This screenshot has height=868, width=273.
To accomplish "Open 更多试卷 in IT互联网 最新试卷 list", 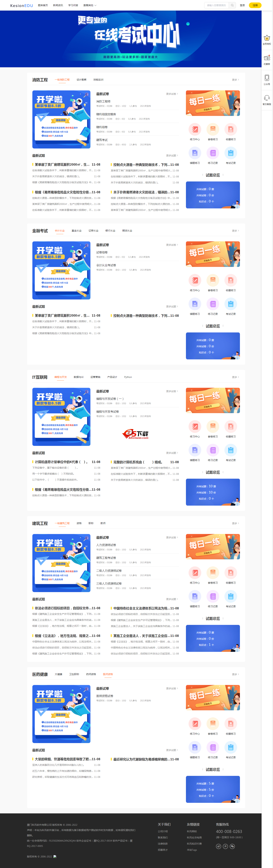I will (x=172, y=391).
